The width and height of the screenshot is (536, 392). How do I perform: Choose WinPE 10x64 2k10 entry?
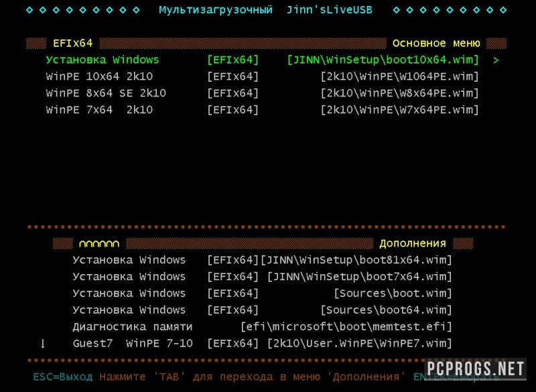(262, 76)
